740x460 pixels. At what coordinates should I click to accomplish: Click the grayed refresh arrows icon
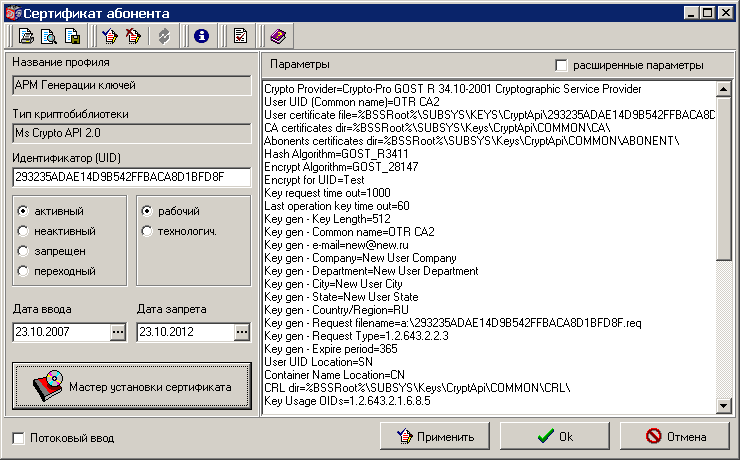164,36
